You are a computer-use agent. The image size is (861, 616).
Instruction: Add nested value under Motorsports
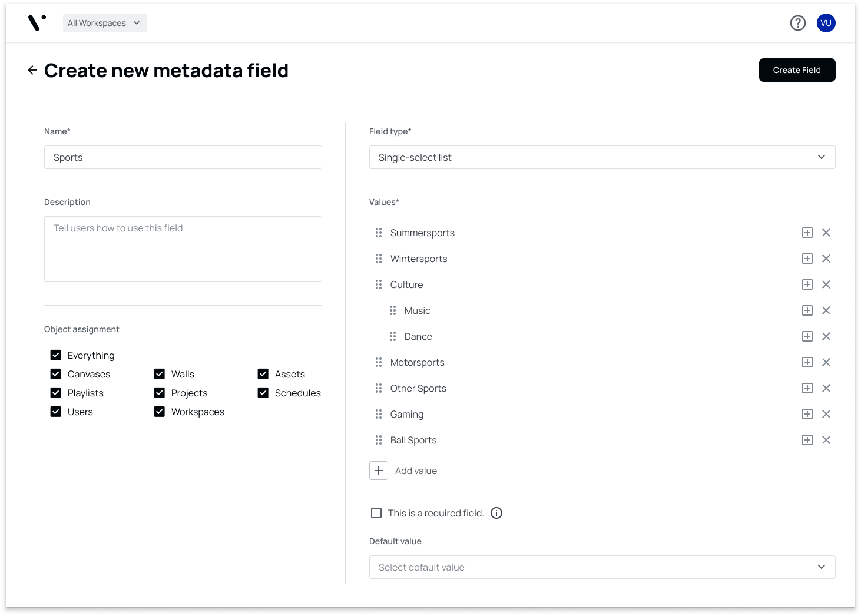tap(807, 362)
